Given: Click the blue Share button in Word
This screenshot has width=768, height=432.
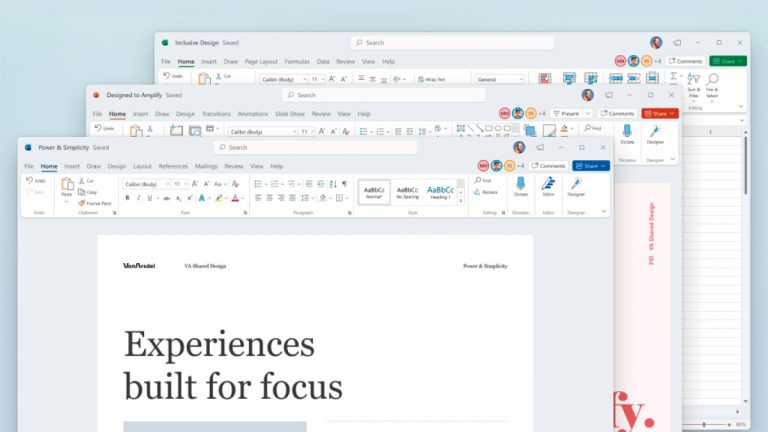Looking at the screenshot, I should click(591, 165).
